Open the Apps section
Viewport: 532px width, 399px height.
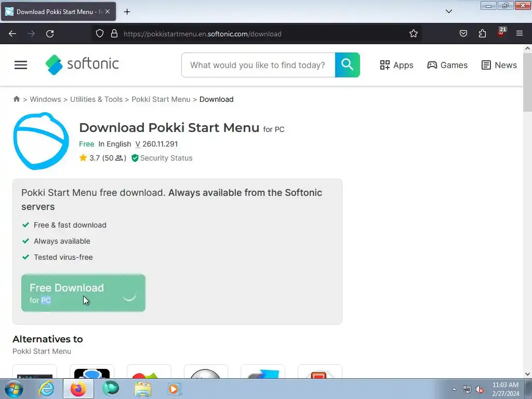tap(396, 65)
